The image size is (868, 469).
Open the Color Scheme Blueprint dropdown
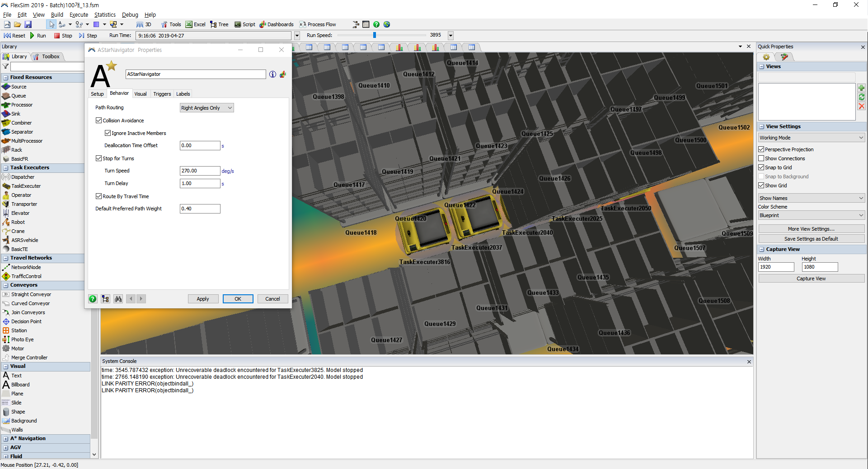click(811, 215)
